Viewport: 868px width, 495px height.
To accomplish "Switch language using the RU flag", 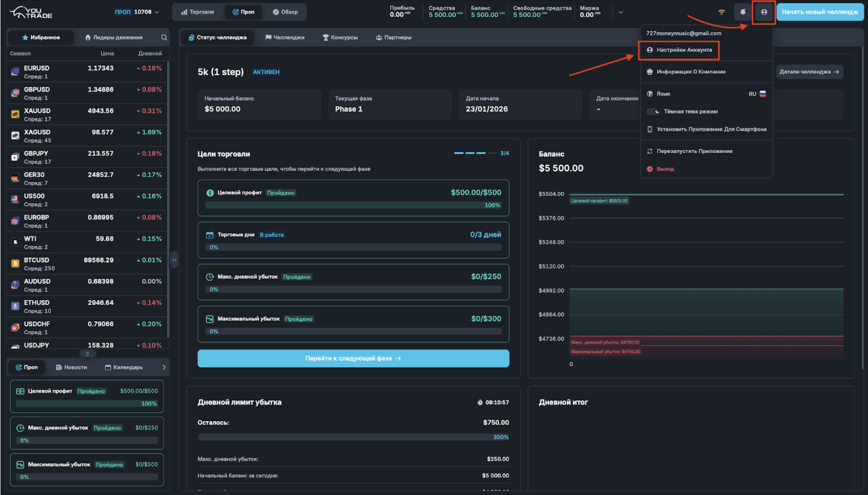I will click(x=762, y=94).
